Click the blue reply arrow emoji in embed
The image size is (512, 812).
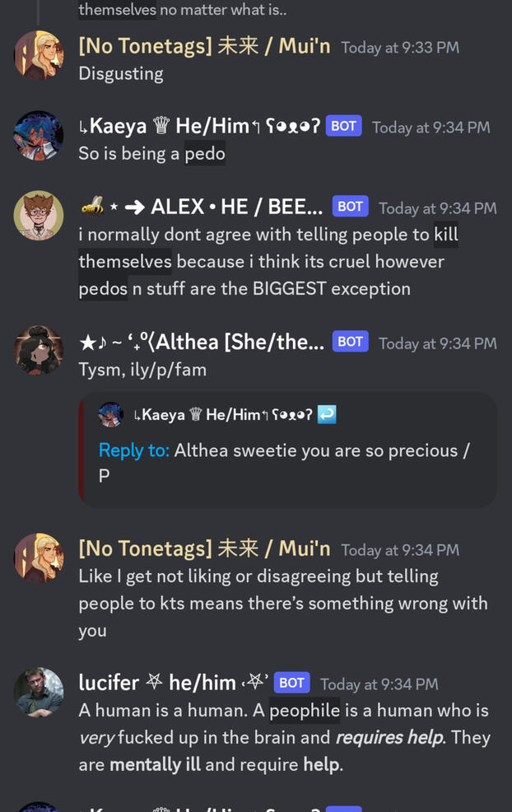pyautogui.click(x=327, y=414)
